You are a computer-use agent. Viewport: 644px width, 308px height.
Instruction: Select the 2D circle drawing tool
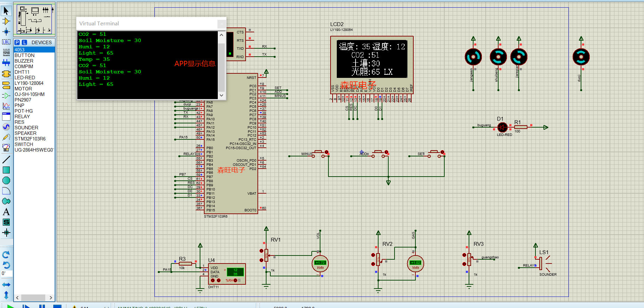point(6,180)
